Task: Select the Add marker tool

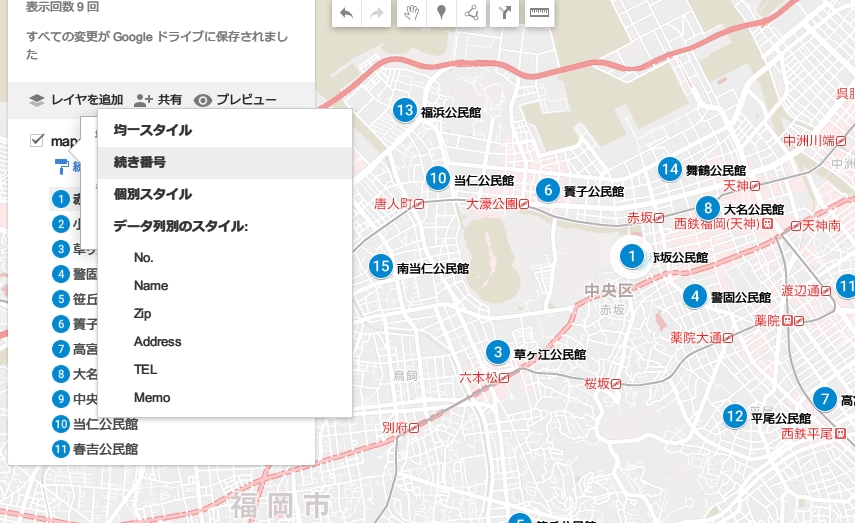Action: coord(441,13)
